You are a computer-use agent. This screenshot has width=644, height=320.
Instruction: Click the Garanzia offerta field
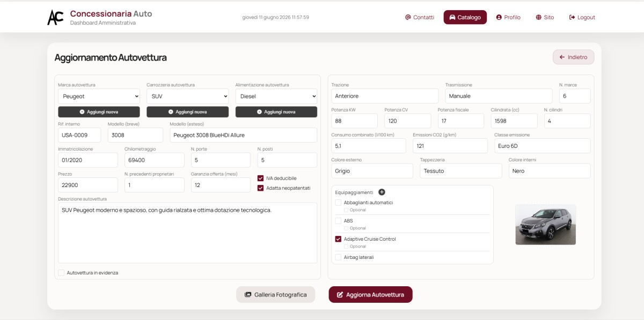[221, 185]
